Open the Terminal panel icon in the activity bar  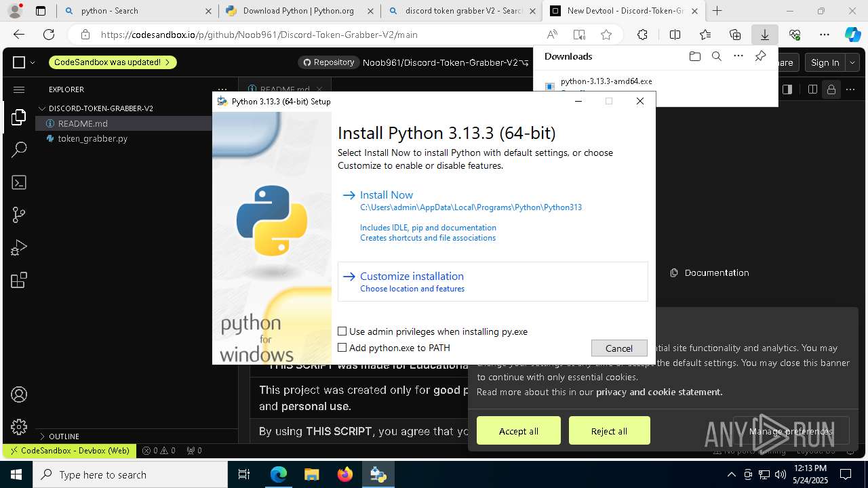(x=19, y=182)
